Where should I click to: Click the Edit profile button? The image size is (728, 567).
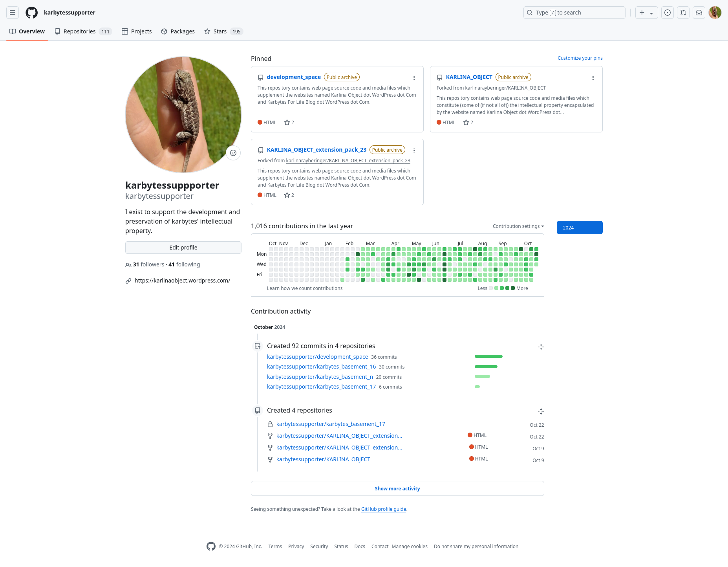pyautogui.click(x=183, y=248)
